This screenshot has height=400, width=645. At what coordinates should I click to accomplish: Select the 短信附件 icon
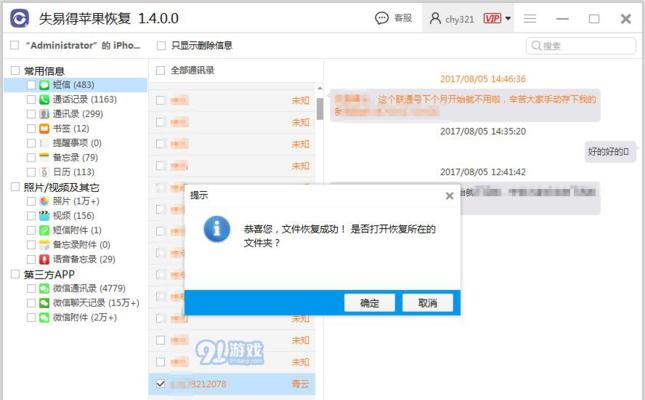click(44, 230)
